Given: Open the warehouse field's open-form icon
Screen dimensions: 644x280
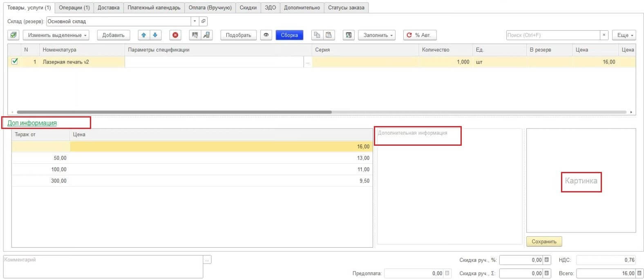Looking at the screenshot, I should [203, 21].
